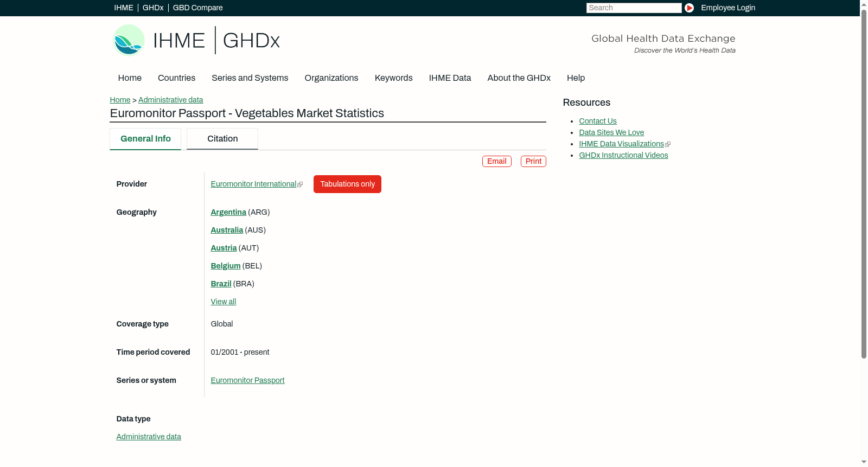Open the Brazil geography link
Image resolution: width=868 pixels, height=467 pixels.
(221, 284)
